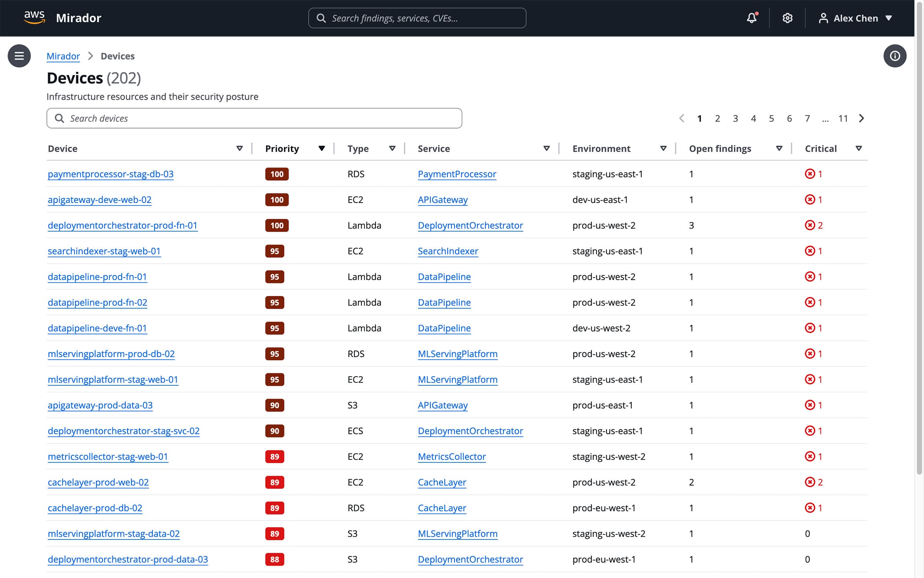Click the user profile icon next to Alex Chen
This screenshot has height=578, width=924.
[824, 18]
